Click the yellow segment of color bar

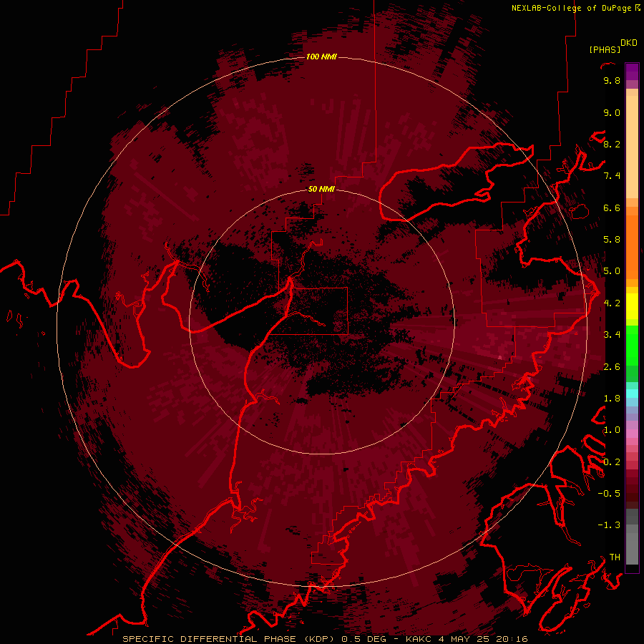click(x=632, y=306)
